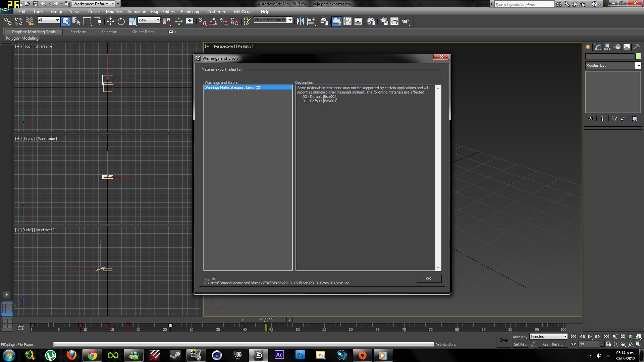Open the Curve Editor icon

[x=347, y=21]
